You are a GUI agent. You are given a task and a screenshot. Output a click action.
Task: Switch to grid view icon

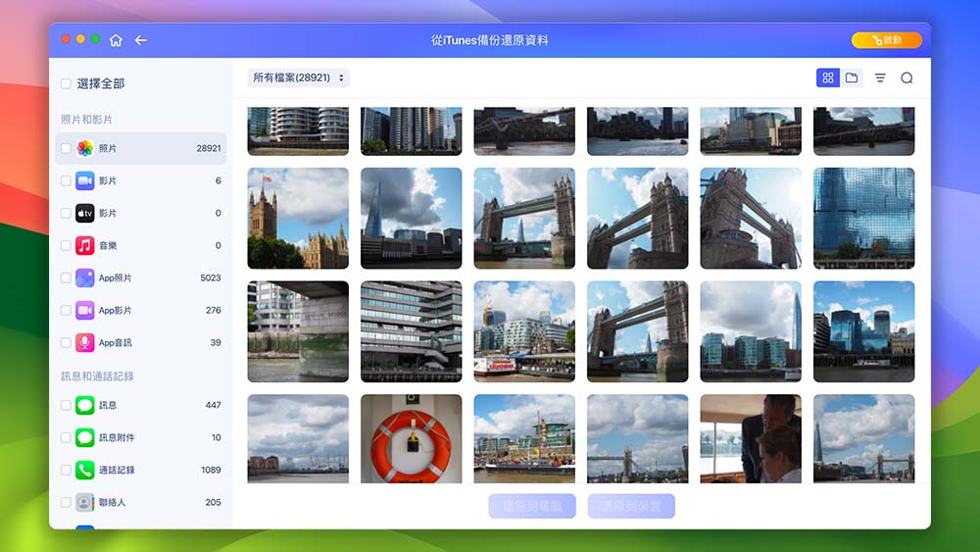(x=827, y=77)
